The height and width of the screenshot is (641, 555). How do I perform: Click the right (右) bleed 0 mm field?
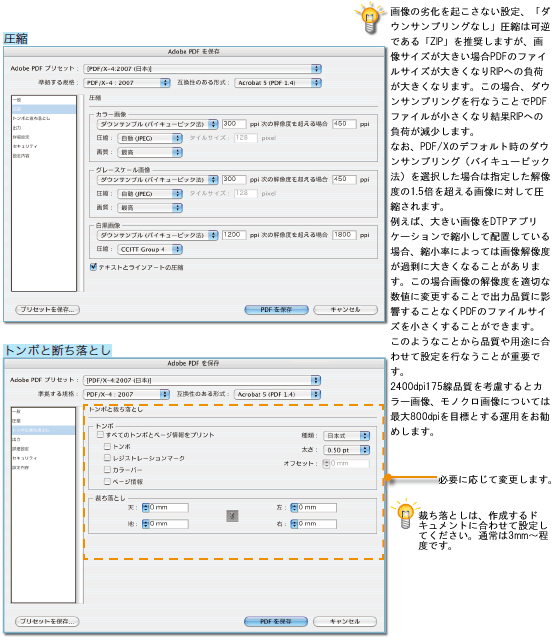click(x=317, y=524)
